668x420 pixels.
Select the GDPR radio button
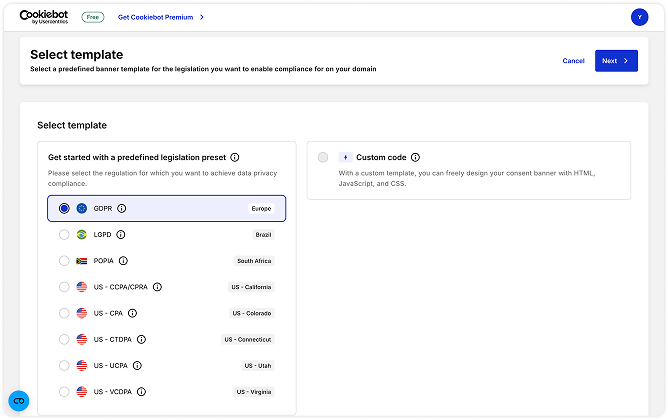64,208
